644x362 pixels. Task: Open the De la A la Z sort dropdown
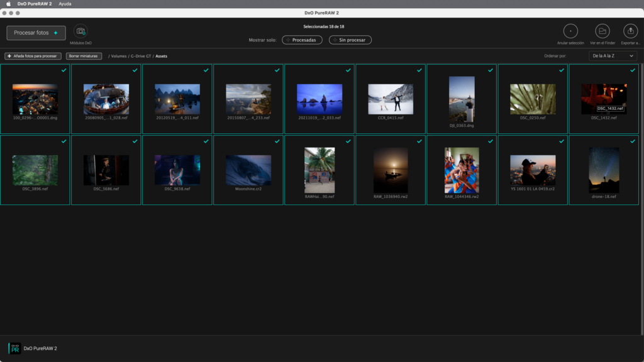tap(613, 56)
